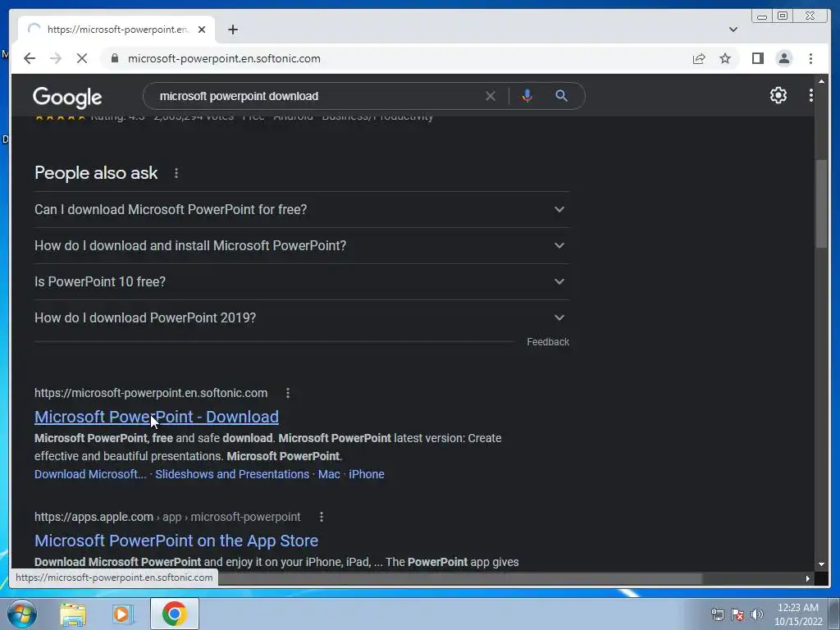
Task: Open the iPhone sitelink
Action: tap(367, 474)
